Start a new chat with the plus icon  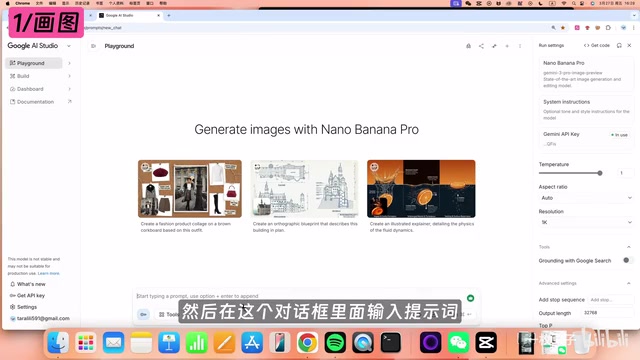(507, 46)
